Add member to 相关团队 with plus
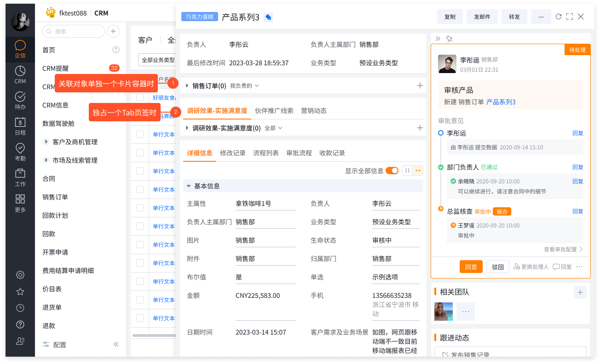600x364 pixels. click(x=580, y=292)
